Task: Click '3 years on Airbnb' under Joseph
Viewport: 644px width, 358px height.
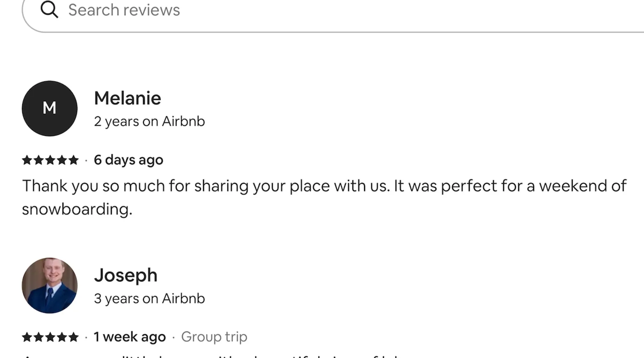Action: click(149, 299)
